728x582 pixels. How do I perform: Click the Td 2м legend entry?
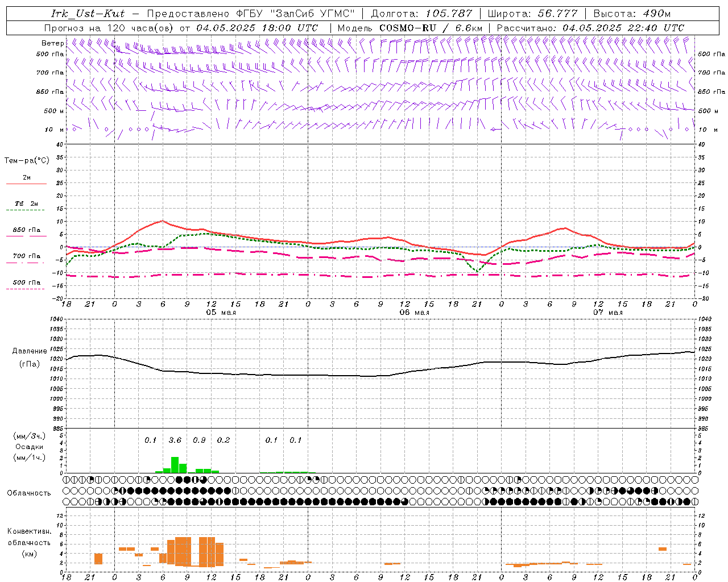click(26, 203)
